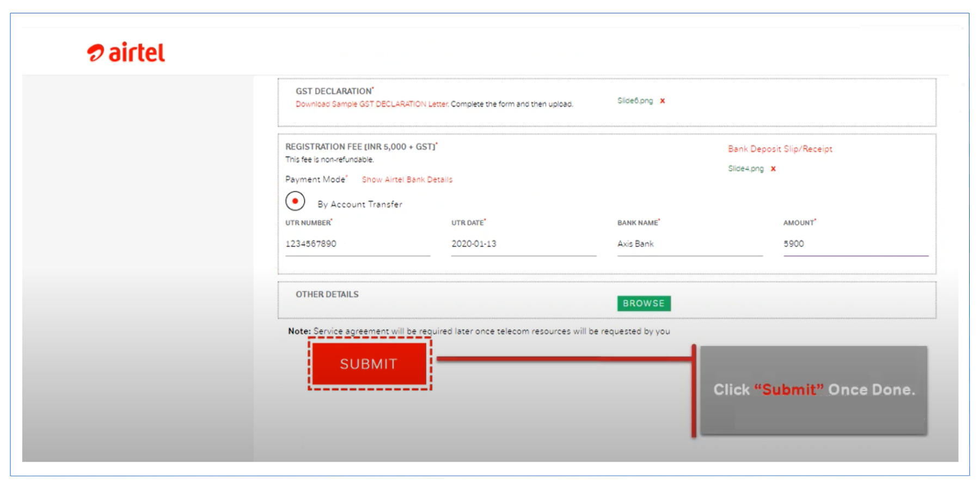Click the red SUBMIT button
Screen dimensions: 980x485
pyautogui.click(x=369, y=363)
